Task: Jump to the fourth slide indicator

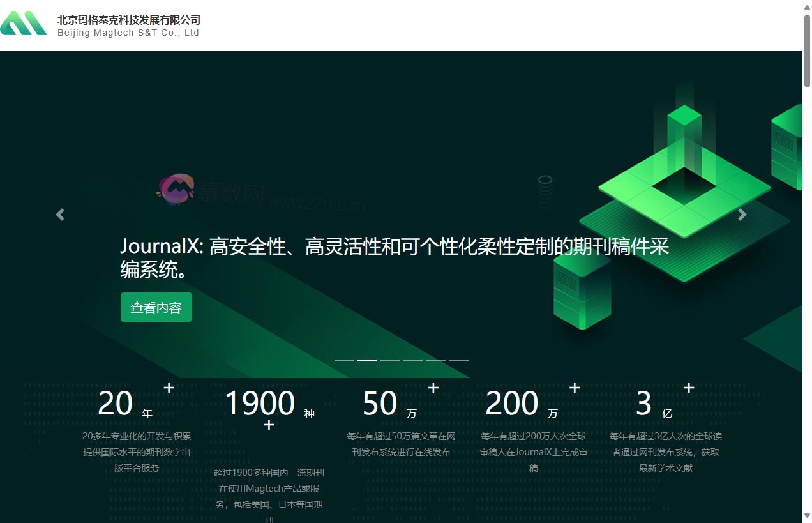Action: pos(412,360)
